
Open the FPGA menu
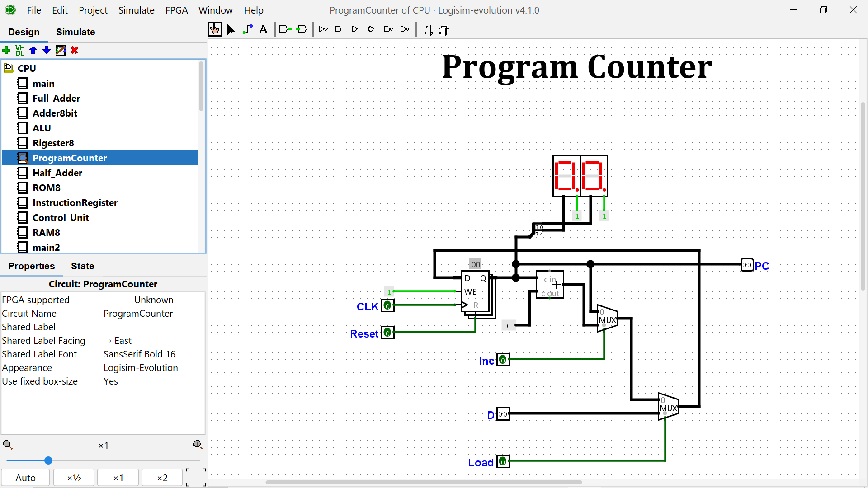pos(176,10)
